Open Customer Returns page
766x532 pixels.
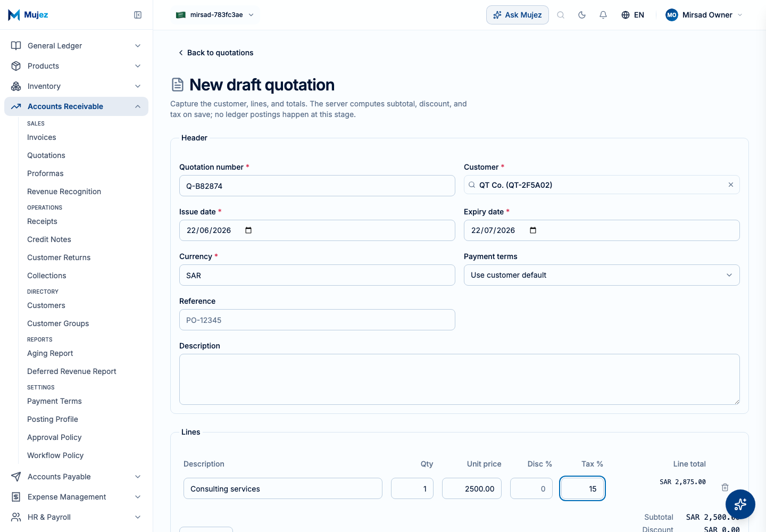[x=59, y=257]
